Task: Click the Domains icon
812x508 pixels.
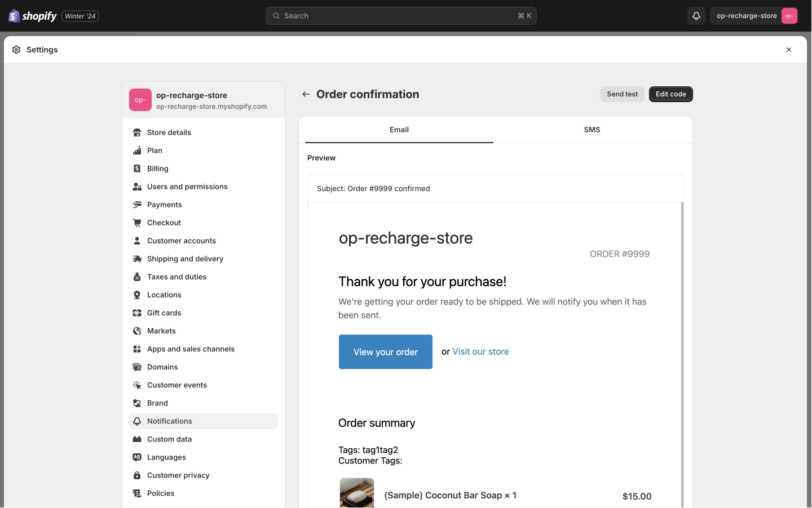Action: coord(137,367)
